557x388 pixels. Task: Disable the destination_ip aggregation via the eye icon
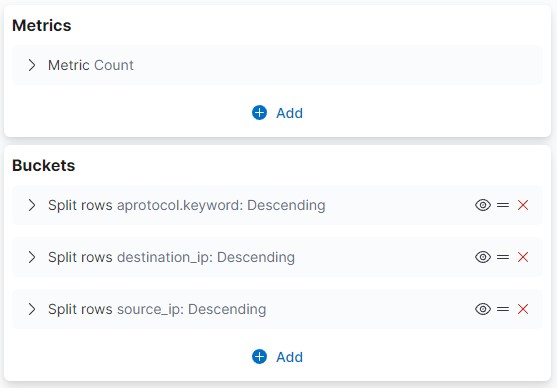pyautogui.click(x=483, y=257)
